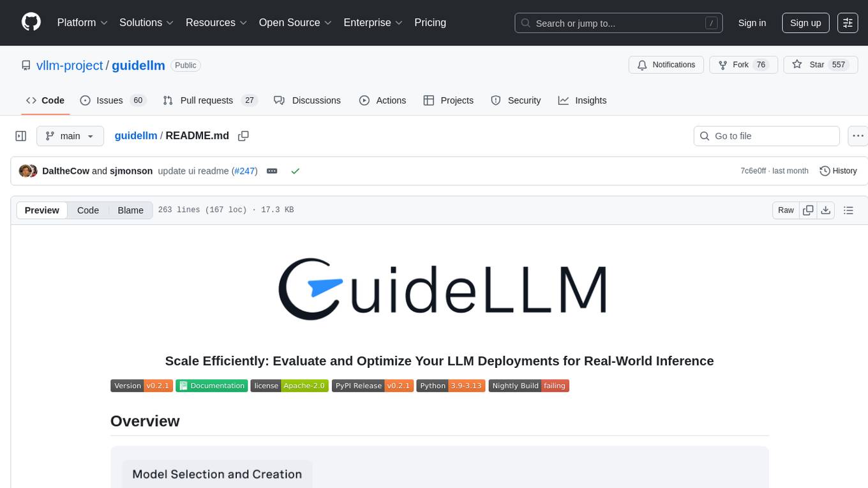The width and height of the screenshot is (868, 488).
Task: Switch to the Projects tab
Action: tap(449, 100)
